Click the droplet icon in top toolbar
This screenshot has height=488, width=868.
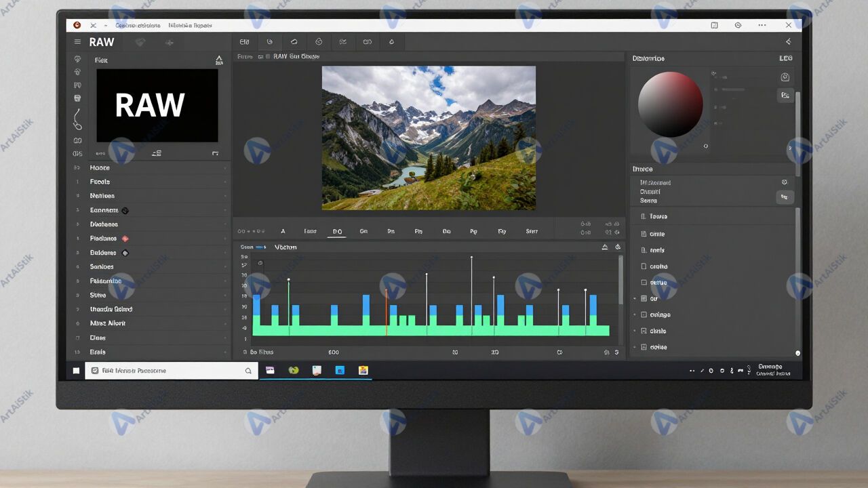click(x=391, y=42)
